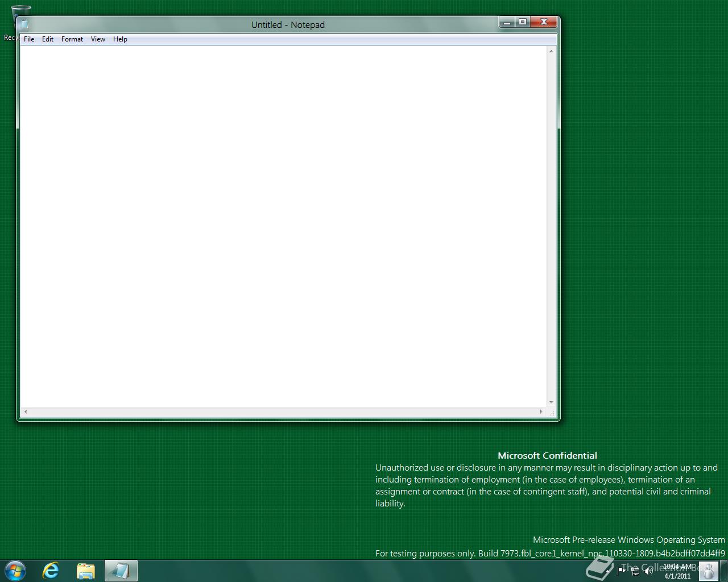Show hidden tray icons arrow
This screenshot has height=582, width=728.
tap(609, 571)
